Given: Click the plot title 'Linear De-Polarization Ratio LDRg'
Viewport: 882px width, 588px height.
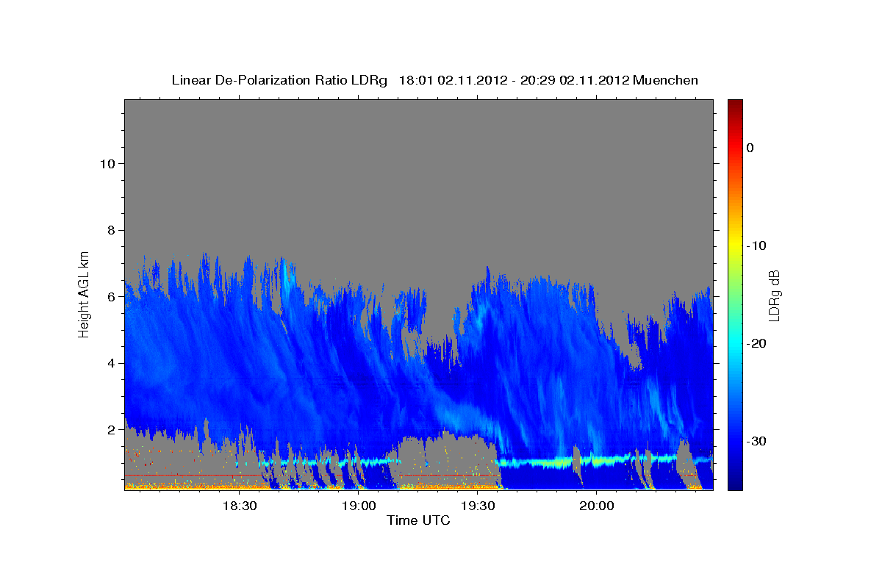Looking at the screenshot, I should coord(279,80).
